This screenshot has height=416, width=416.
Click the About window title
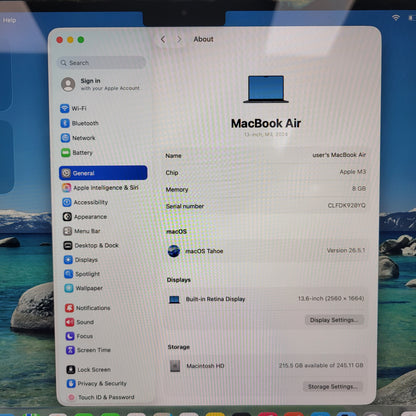203,39
